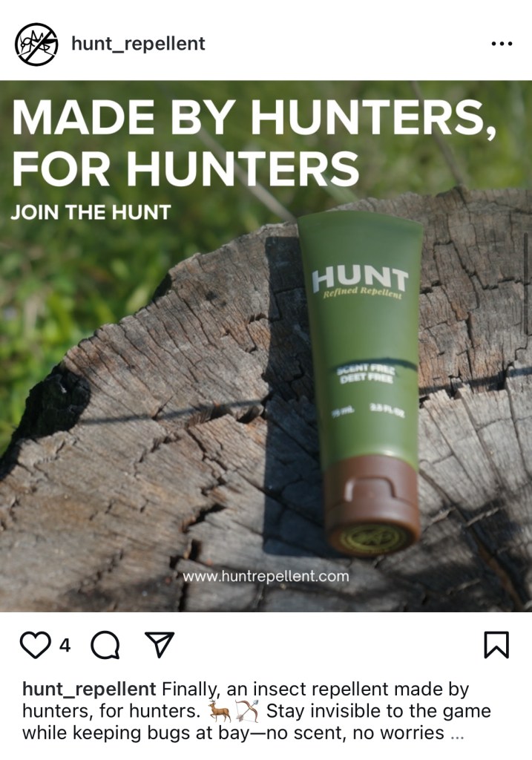Like the post with the heart icon
The height and width of the screenshot is (760, 532).
click(35, 645)
